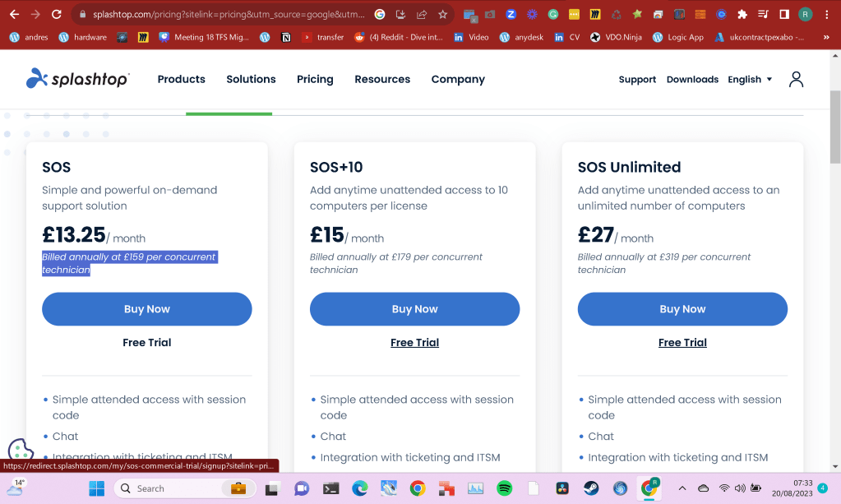Open the Company menu

[458, 80]
